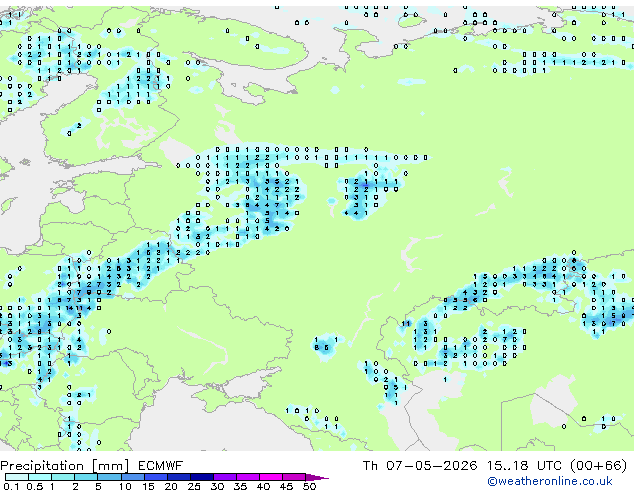The height and width of the screenshot is (490, 634).
Task: Pick the 20–25 mm dark blue legend box
Action: coord(178,477)
